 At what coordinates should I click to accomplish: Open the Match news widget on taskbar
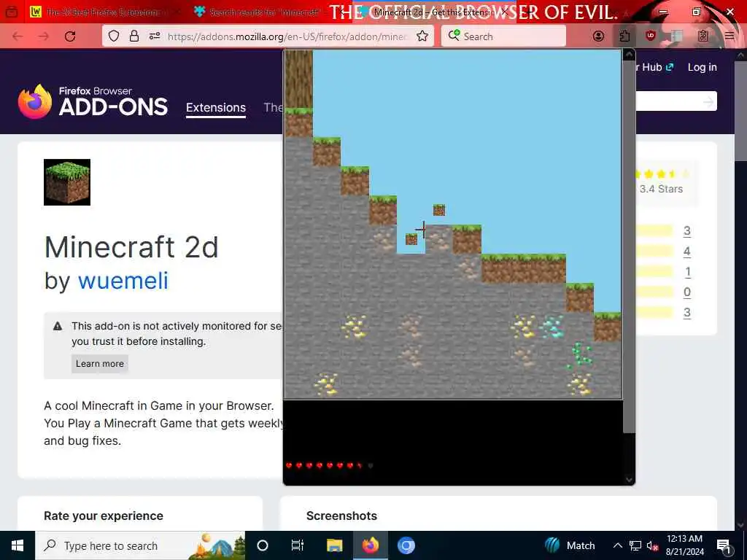point(570,545)
